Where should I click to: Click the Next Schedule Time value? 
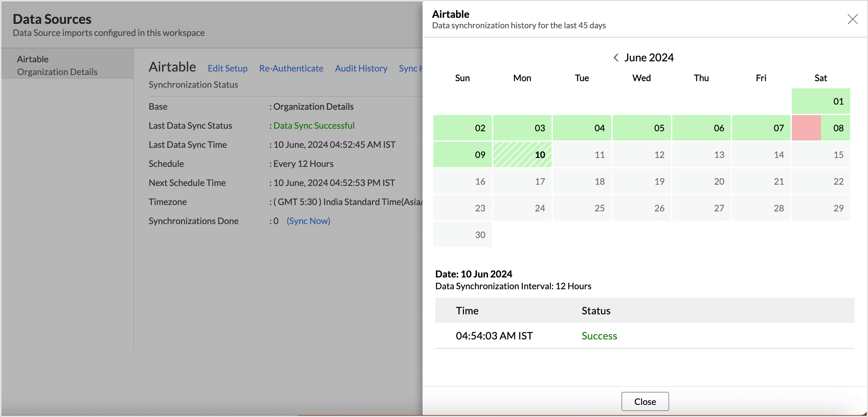[334, 183]
